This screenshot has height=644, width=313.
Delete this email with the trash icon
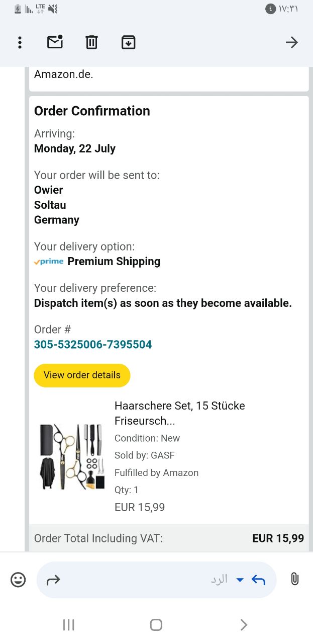(x=91, y=42)
